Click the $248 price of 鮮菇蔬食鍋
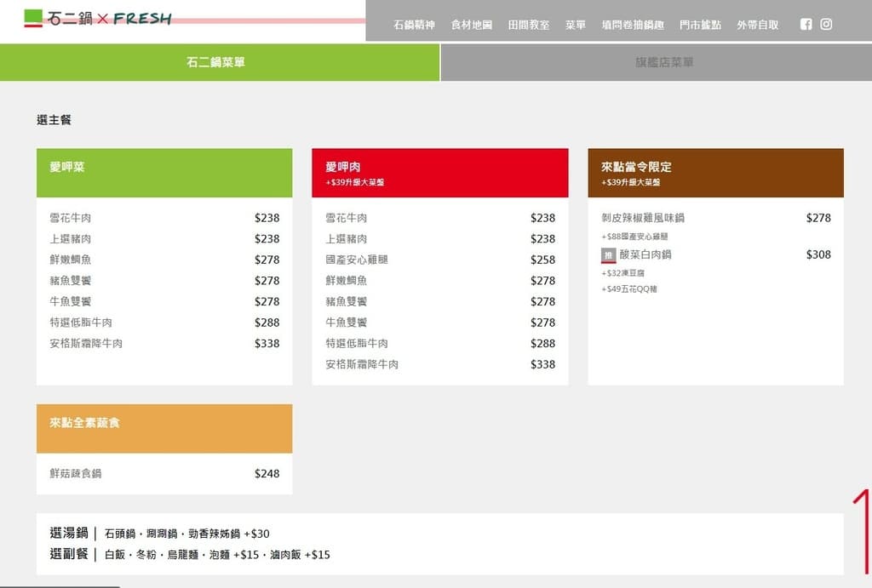Image resolution: width=872 pixels, height=588 pixels. coord(267,473)
